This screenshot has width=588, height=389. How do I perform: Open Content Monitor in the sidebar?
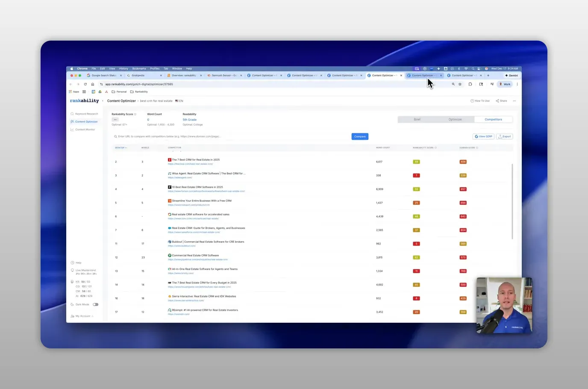coord(83,130)
